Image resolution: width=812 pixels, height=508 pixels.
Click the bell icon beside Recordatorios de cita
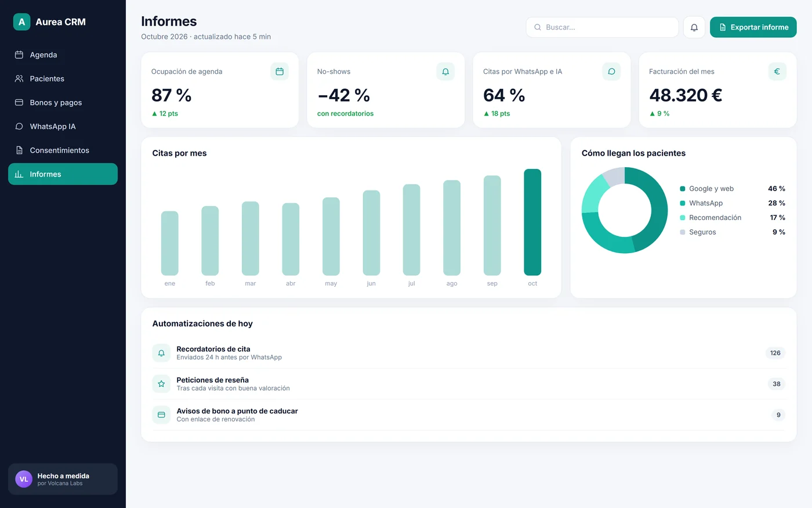(161, 353)
